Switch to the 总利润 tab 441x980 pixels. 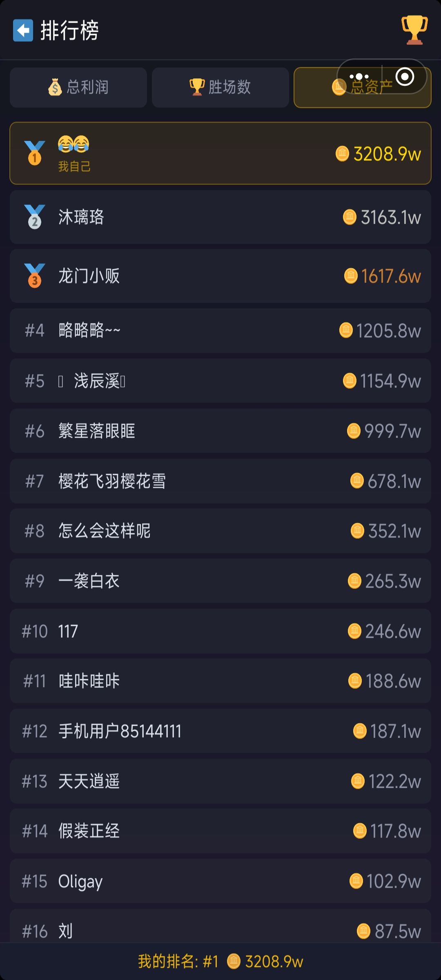pyautogui.click(x=78, y=87)
